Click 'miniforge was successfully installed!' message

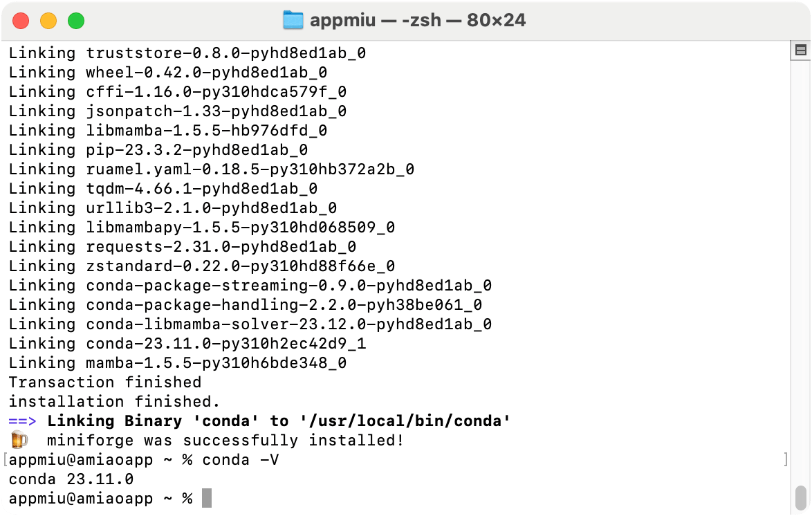225,440
